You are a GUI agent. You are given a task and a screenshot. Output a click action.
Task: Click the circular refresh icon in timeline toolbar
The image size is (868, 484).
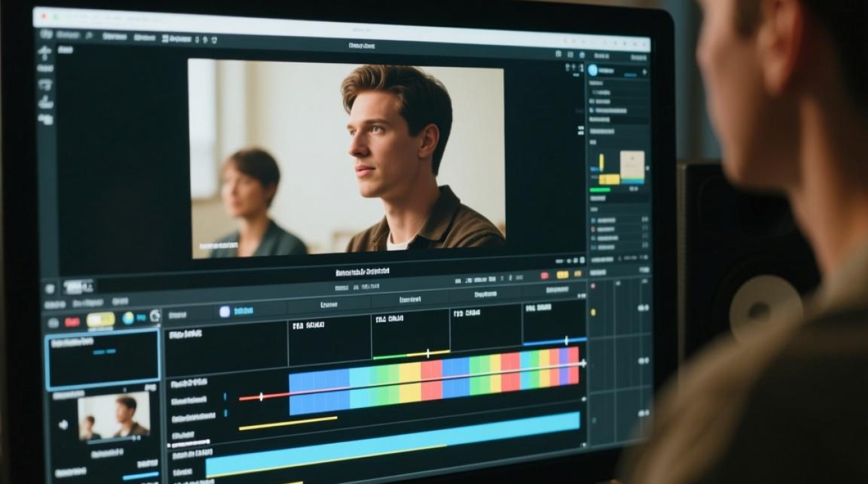pos(155,316)
